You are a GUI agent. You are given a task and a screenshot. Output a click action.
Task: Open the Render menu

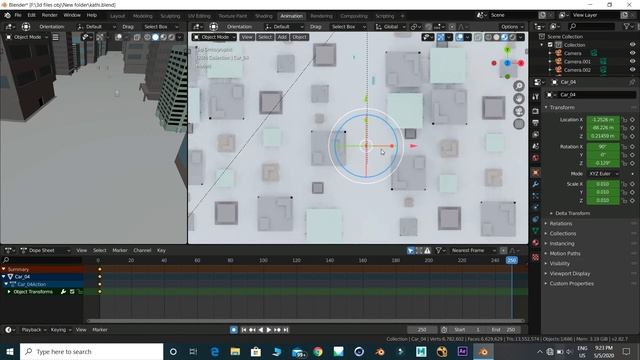tap(50, 15)
